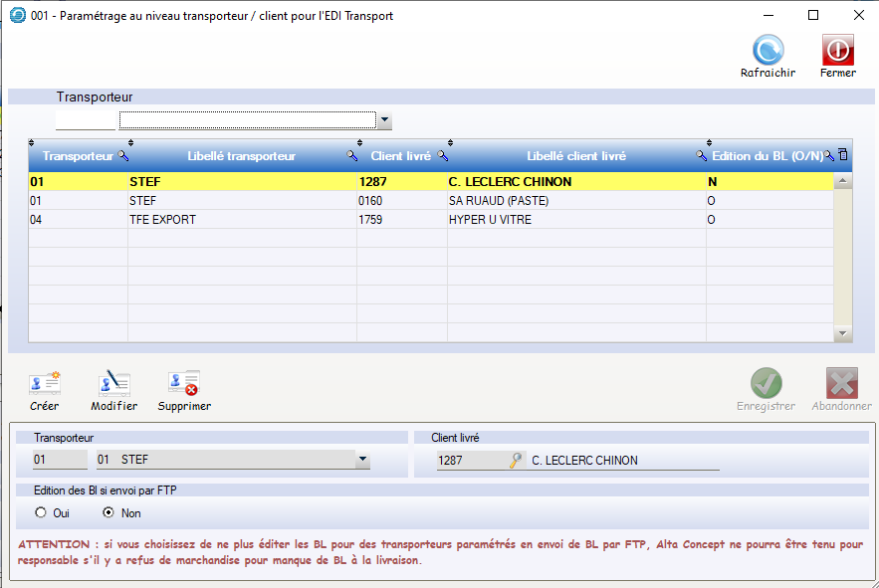Click the Transporteur code field at top

(86, 121)
